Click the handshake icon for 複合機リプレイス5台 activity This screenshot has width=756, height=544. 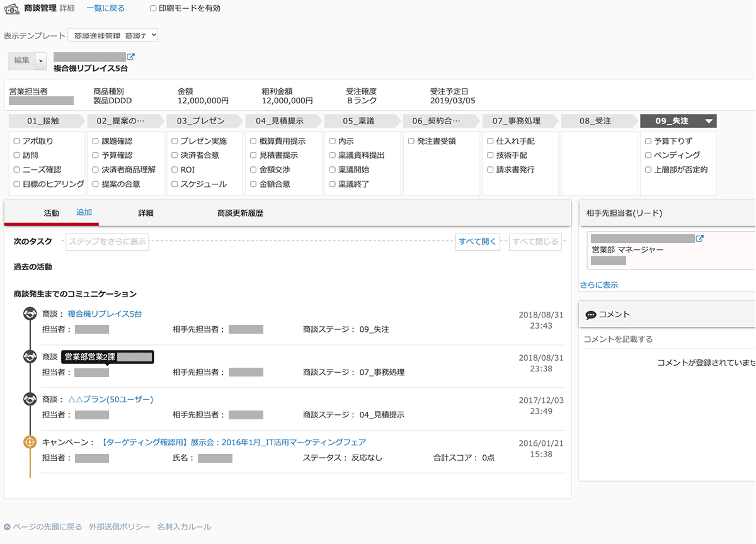(30, 314)
